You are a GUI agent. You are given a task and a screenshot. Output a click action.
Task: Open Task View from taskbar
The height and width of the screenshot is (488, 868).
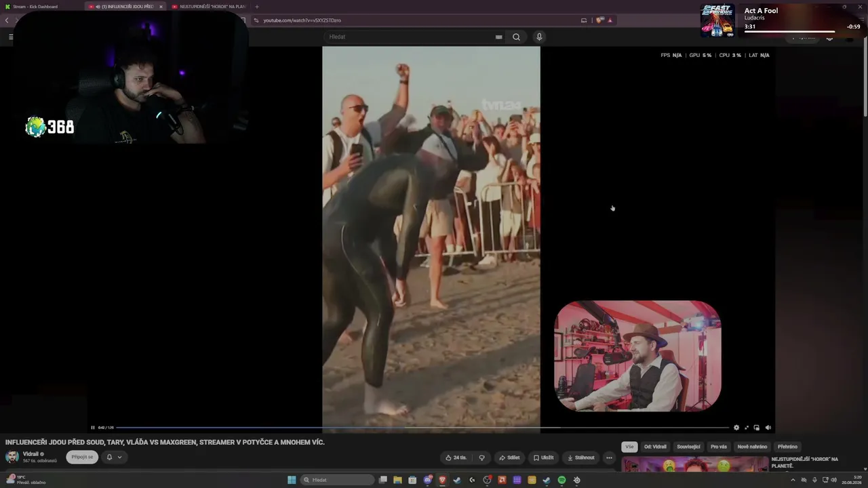(383, 480)
